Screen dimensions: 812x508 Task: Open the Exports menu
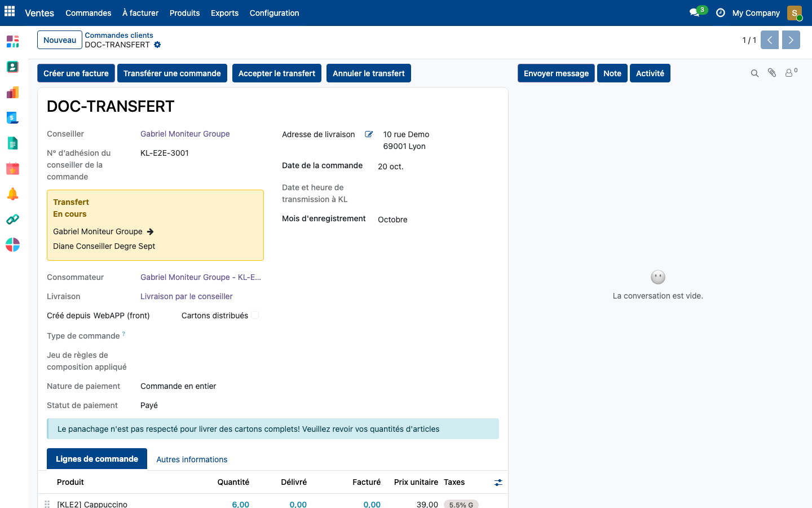[x=224, y=13]
